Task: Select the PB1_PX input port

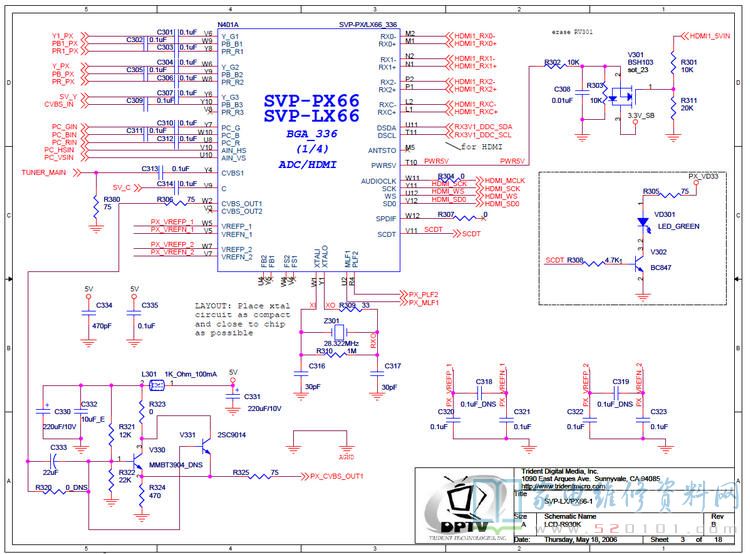Action: pos(65,44)
